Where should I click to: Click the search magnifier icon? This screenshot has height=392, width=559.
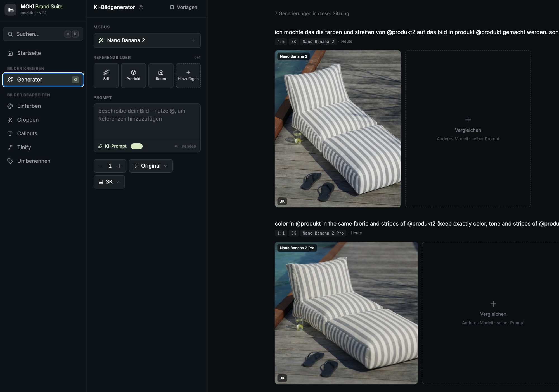(10, 34)
